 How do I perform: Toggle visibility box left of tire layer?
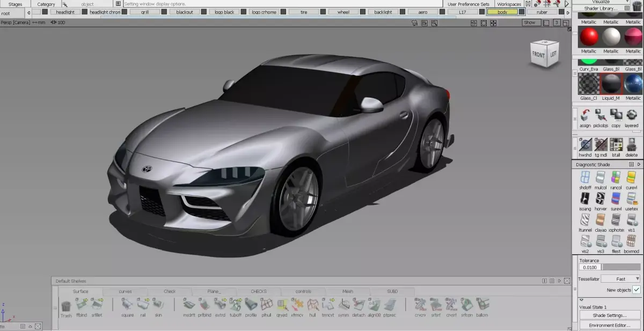[283, 12]
